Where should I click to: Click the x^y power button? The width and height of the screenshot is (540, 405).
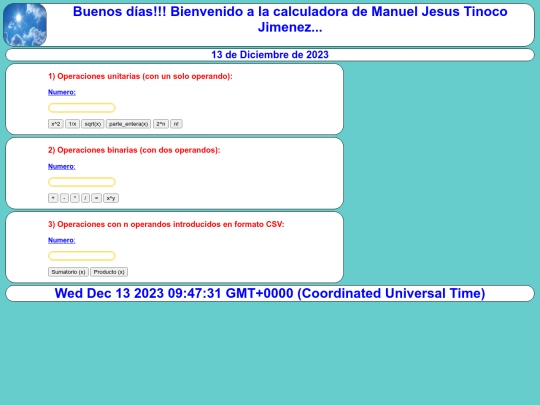tap(111, 198)
